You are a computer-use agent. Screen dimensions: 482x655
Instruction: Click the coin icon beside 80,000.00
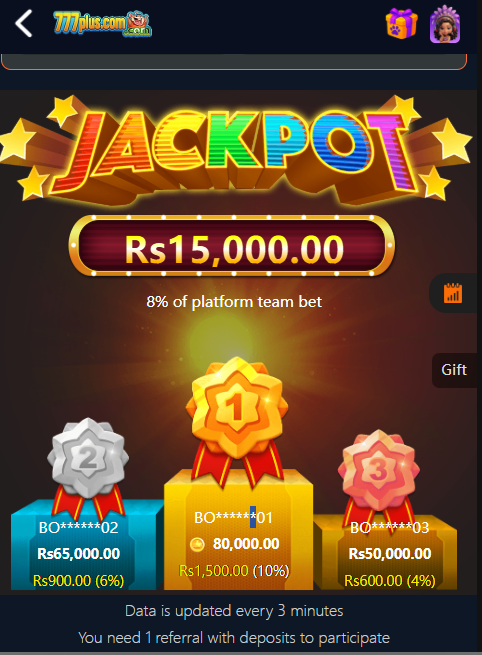tap(197, 544)
